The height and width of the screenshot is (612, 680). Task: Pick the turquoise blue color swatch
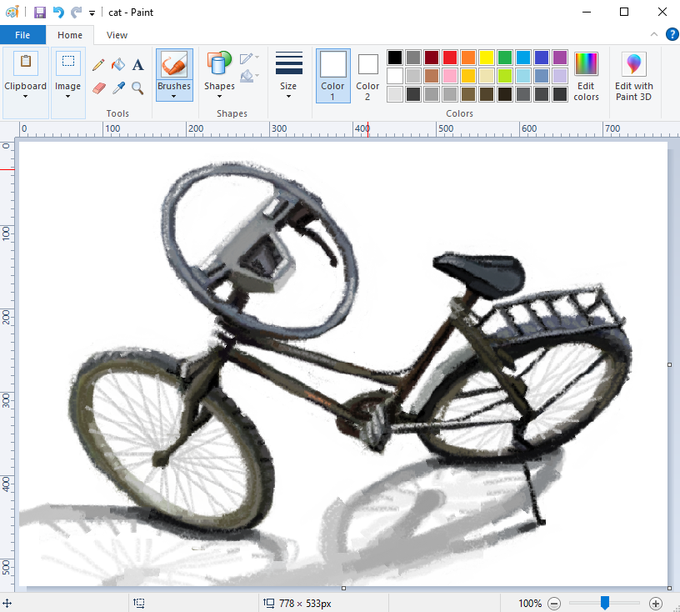click(x=523, y=57)
